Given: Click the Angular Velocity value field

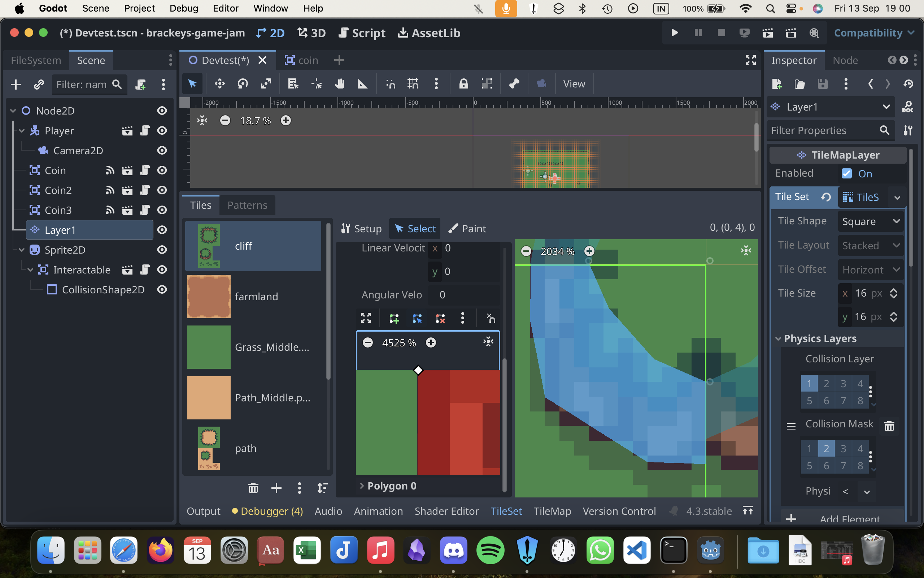Looking at the screenshot, I should pos(463,295).
